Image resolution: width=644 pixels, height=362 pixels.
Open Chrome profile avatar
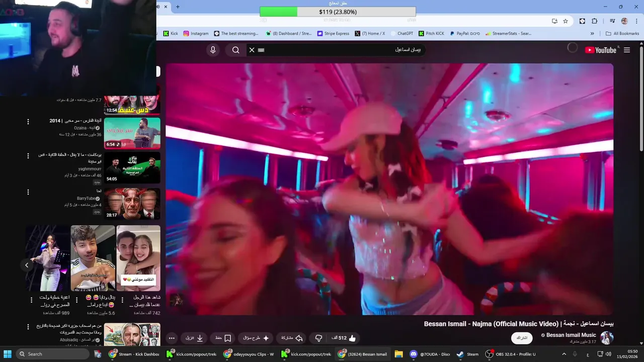(624, 21)
